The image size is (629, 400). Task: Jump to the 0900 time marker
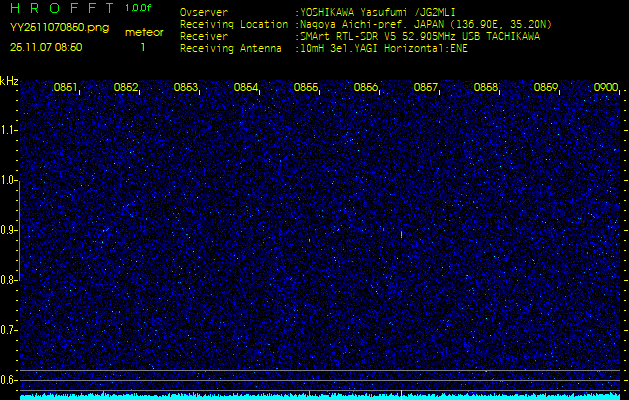coord(606,88)
